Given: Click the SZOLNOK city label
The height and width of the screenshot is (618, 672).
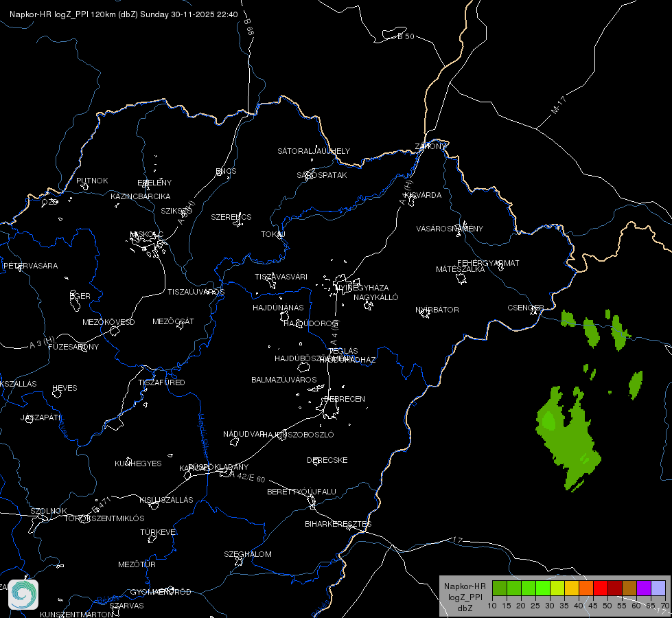Looking at the screenshot, I should tap(49, 511).
